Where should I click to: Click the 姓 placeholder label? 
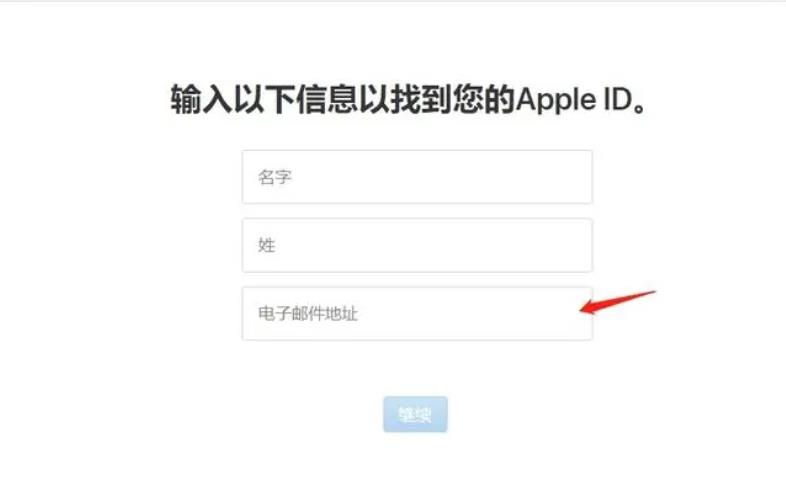266,245
